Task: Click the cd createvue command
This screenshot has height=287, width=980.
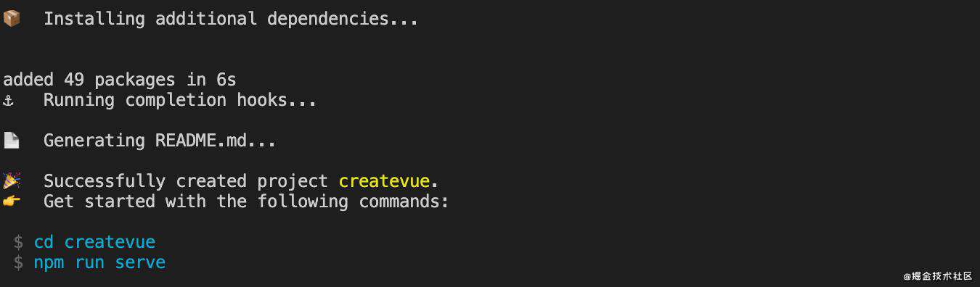Action: tap(94, 242)
